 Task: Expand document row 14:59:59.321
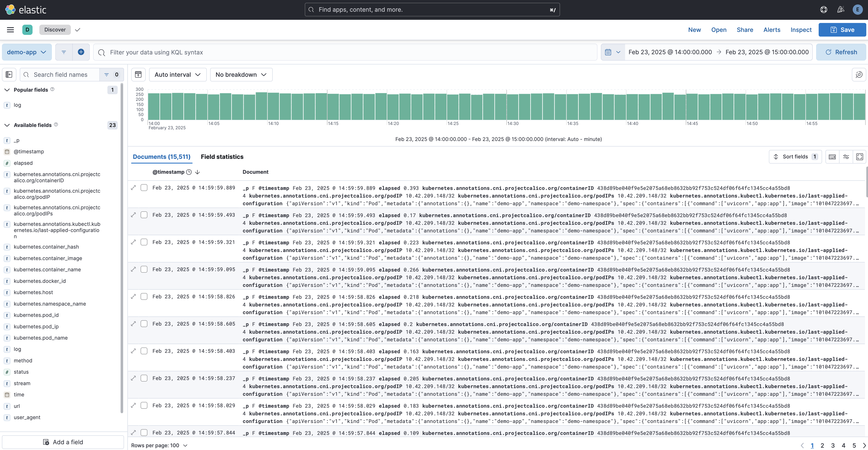pos(133,242)
